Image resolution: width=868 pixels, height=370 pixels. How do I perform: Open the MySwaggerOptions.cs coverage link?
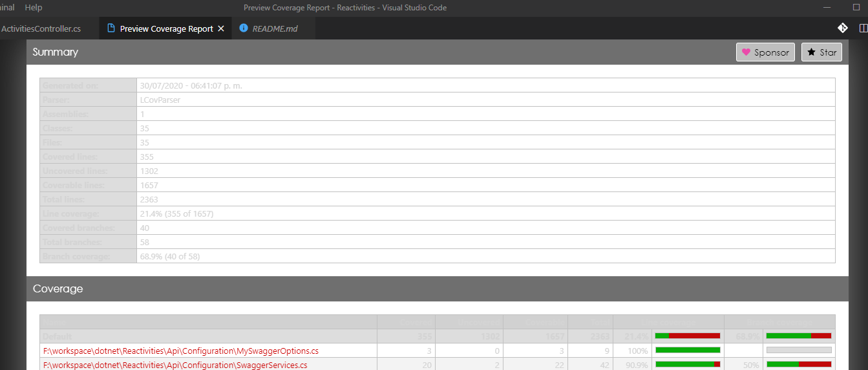[181, 351]
